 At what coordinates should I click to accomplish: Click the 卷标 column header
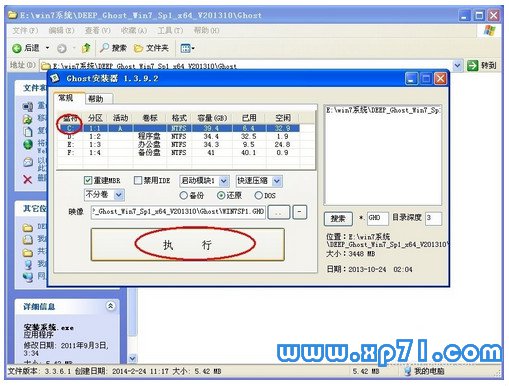(x=150, y=118)
